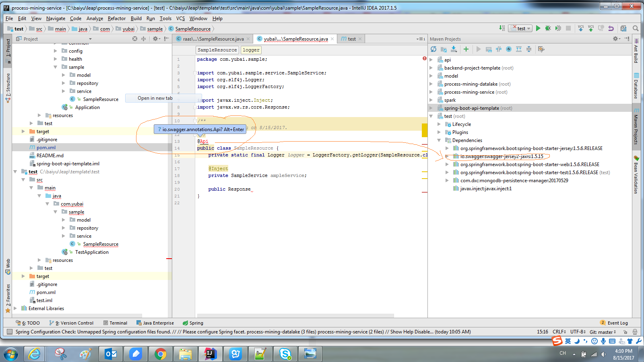Screen dimensions: 644x362
Task: Expand process-mining-service in Maven Projects
Action: tap(431, 92)
